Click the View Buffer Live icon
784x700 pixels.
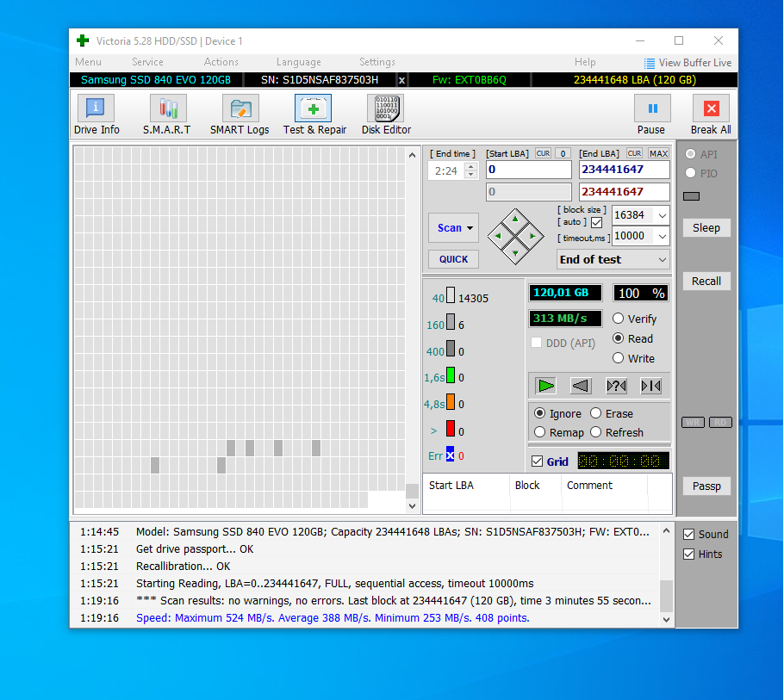650,63
